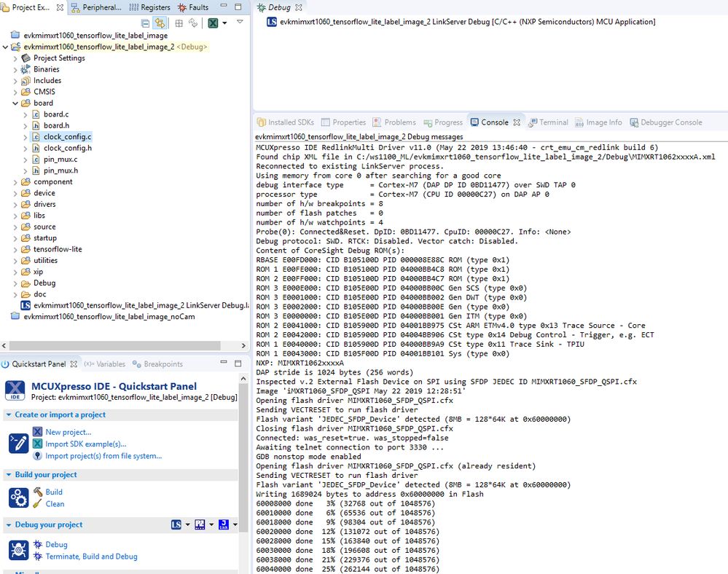The height and width of the screenshot is (574, 728).
Task: Collapse Build your project section
Action: 8,475
